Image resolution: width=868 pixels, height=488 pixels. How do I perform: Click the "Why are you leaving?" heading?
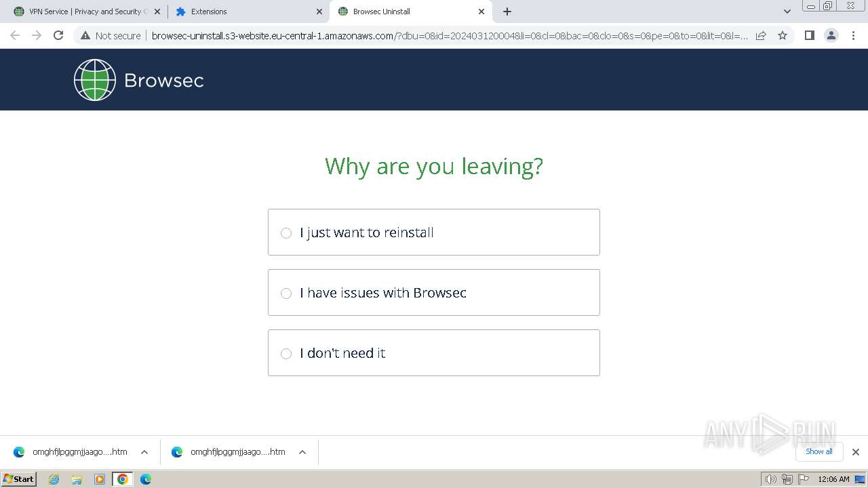(x=434, y=166)
